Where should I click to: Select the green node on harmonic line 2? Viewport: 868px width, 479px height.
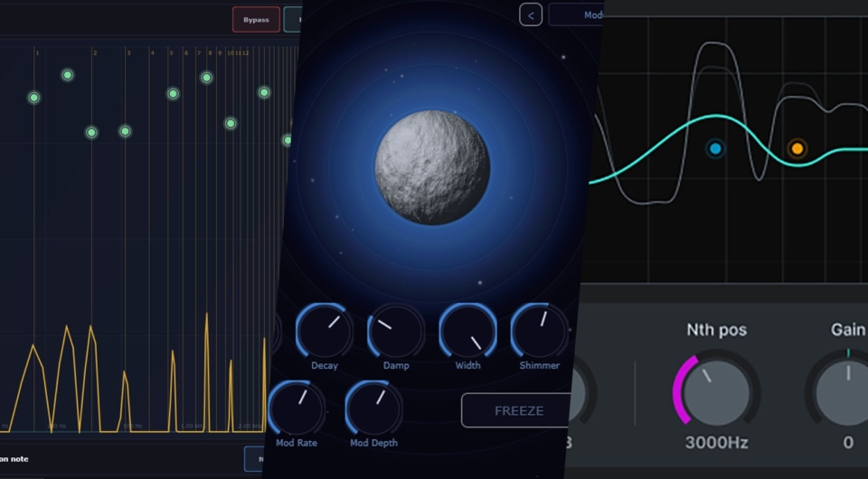91,132
